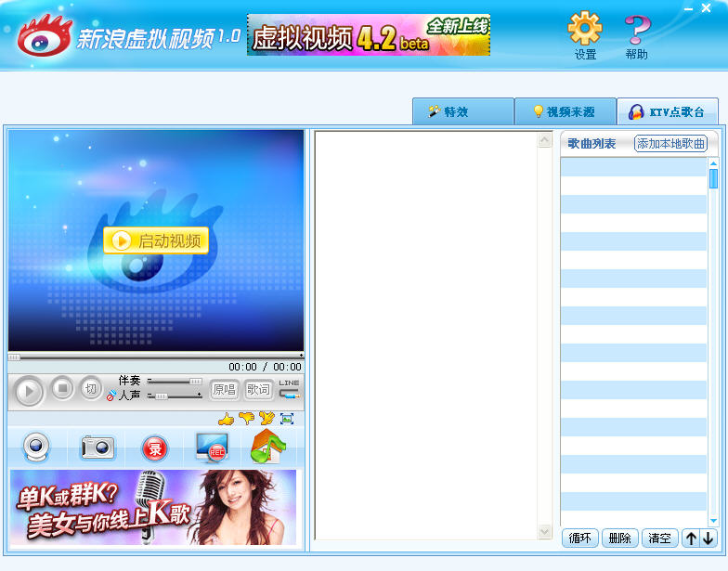
Task: Toggle the LINE input icon
Action: point(289,389)
